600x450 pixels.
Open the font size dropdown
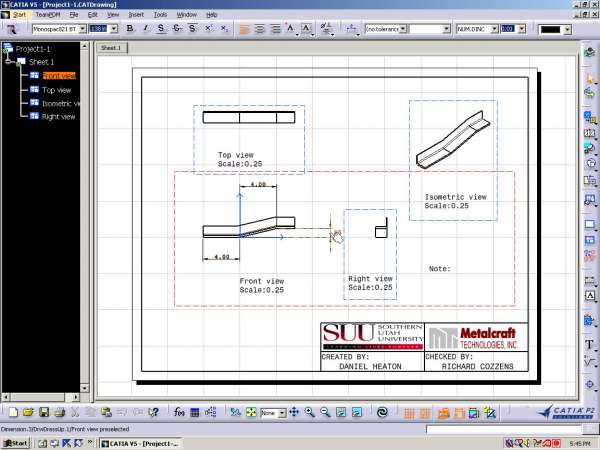point(114,29)
